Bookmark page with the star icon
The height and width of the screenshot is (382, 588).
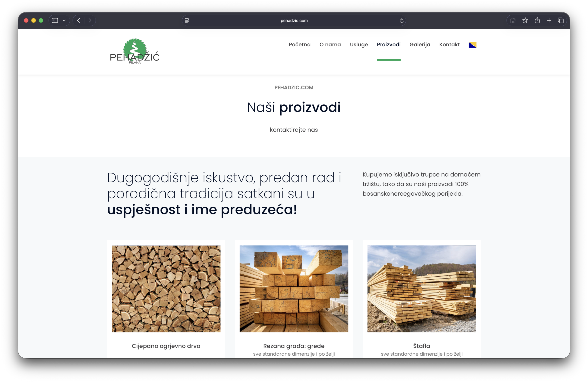[525, 20]
